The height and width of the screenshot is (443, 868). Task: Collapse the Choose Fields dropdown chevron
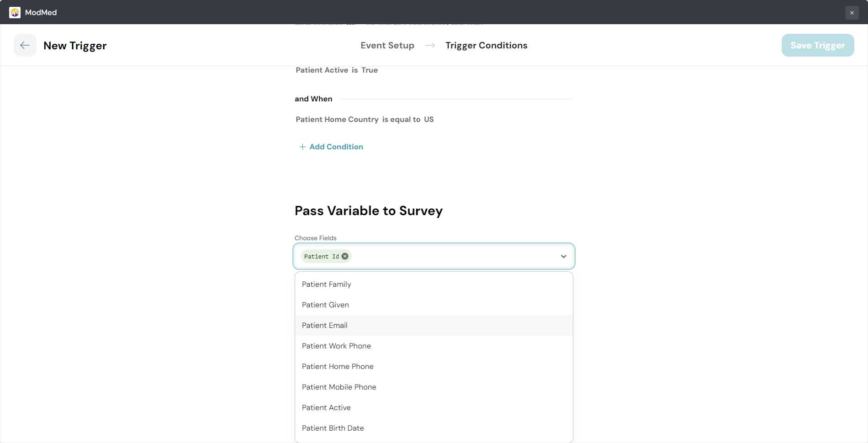tap(563, 256)
